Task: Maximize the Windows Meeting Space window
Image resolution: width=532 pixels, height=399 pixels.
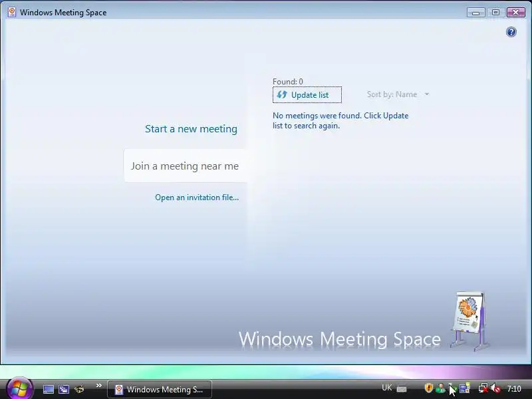Action: (x=495, y=13)
